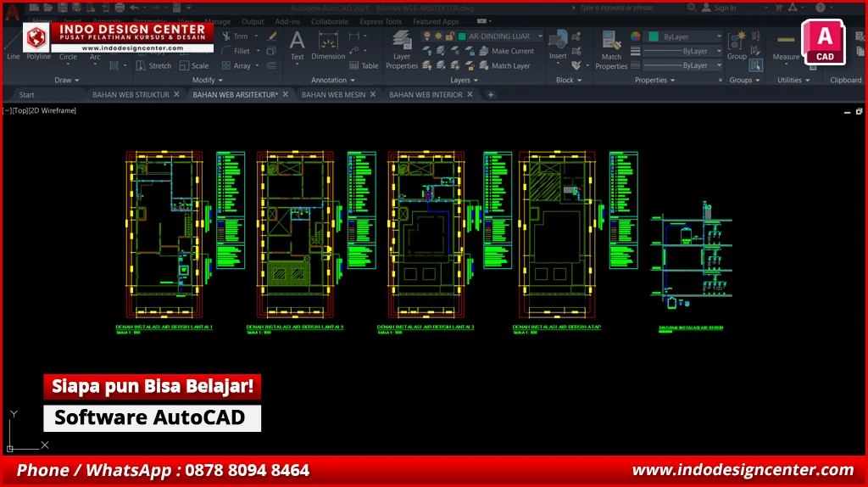Select the Scale tool
The height and width of the screenshot is (487, 868).
194,65
